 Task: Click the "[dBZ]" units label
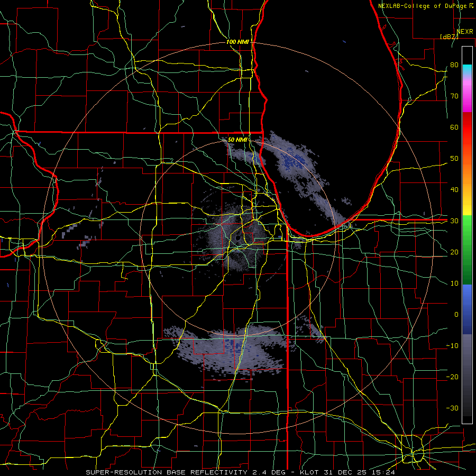[449, 36]
